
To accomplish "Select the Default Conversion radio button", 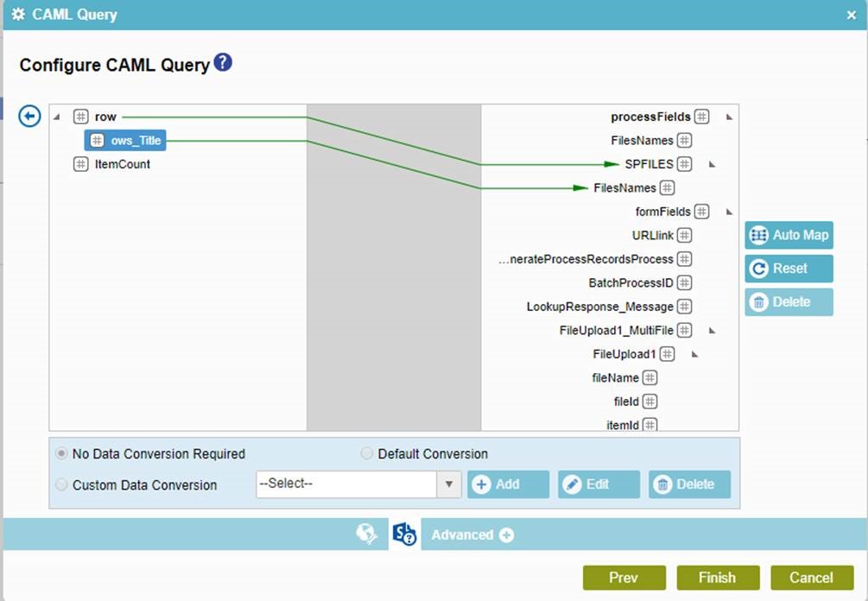I will pyautogui.click(x=367, y=454).
